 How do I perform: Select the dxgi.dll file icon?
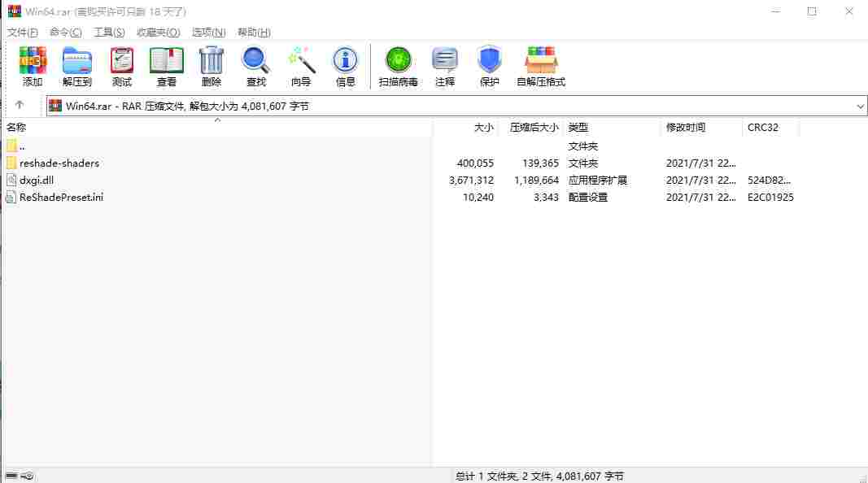(x=11, y=180)
